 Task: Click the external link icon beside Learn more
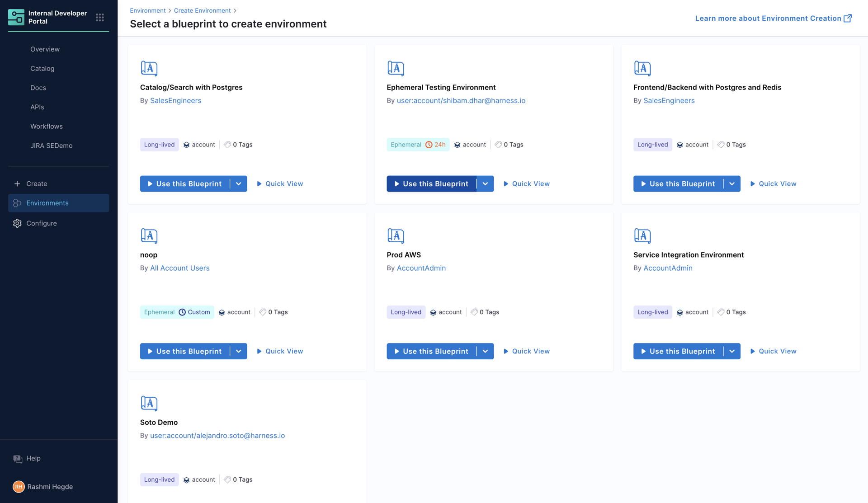coord(848,18)
